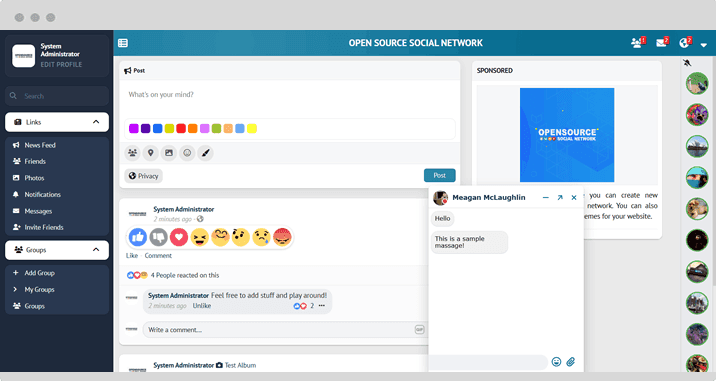716x381 pixels.
Task: Click EDIT PROFILE link
Action: click(61, 64)
